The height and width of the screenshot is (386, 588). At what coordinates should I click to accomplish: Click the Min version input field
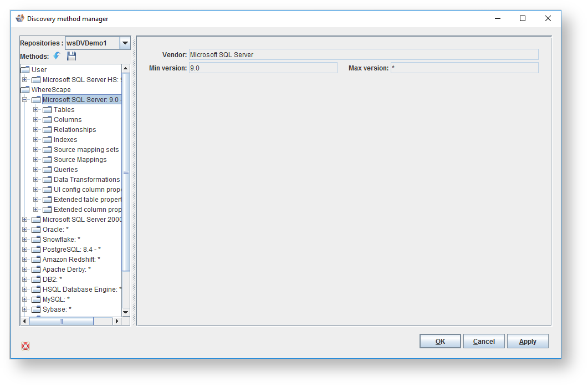tap(263, 68)
